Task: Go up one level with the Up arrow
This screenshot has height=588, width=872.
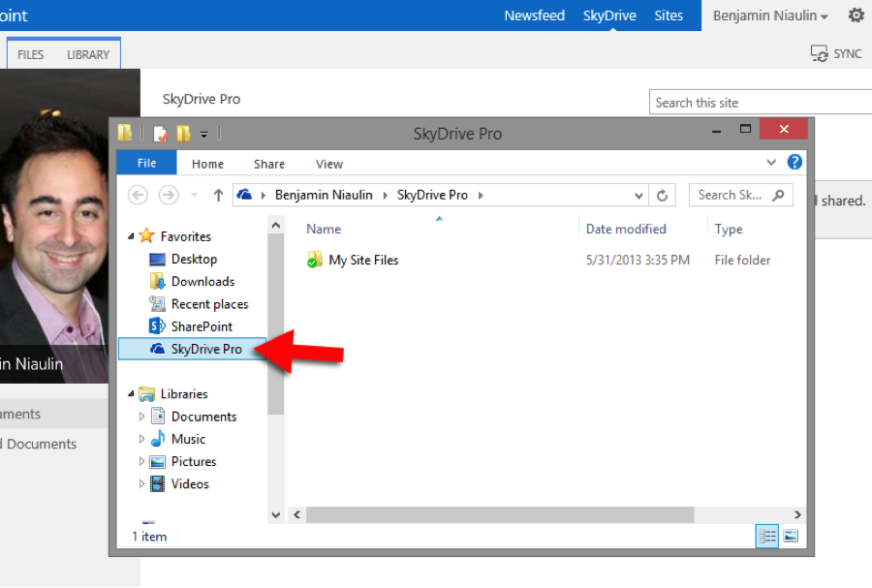Action: point(218,195)
